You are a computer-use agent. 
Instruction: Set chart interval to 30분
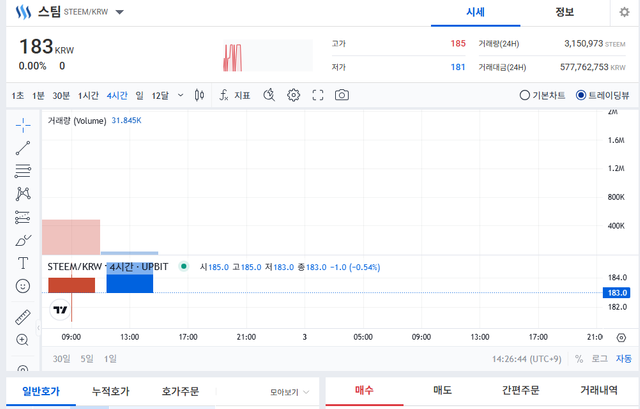(x=61, y=96)
